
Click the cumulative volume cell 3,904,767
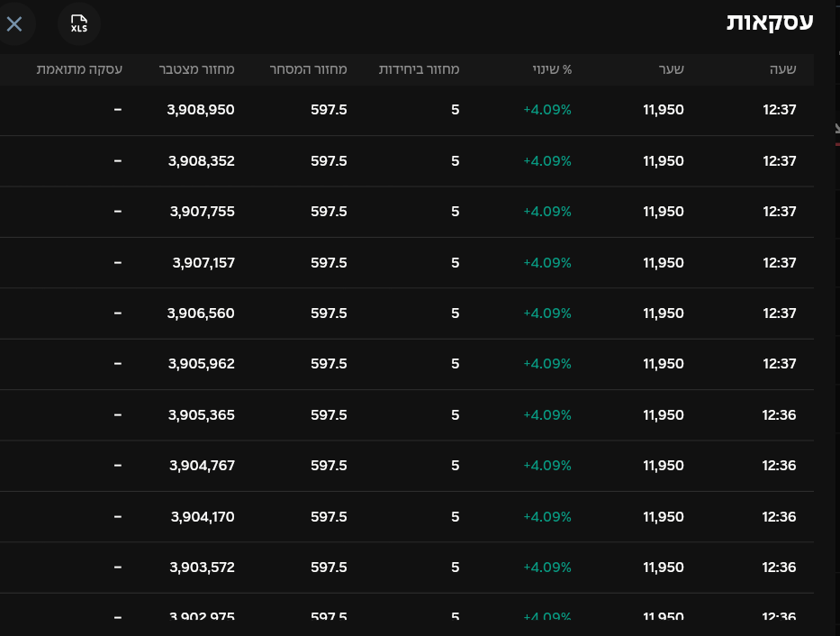[202, 466]
